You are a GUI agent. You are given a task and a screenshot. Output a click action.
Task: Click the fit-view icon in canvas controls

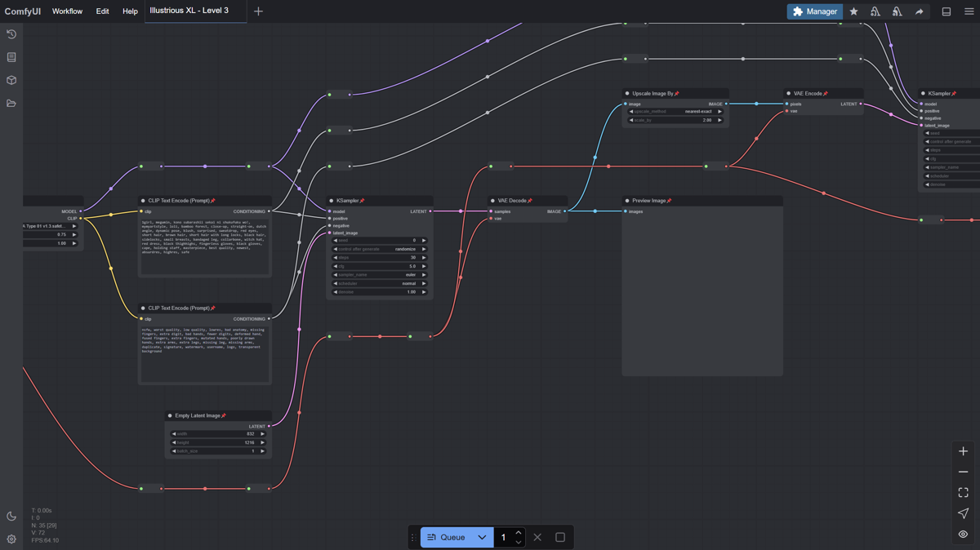(963, 492)
